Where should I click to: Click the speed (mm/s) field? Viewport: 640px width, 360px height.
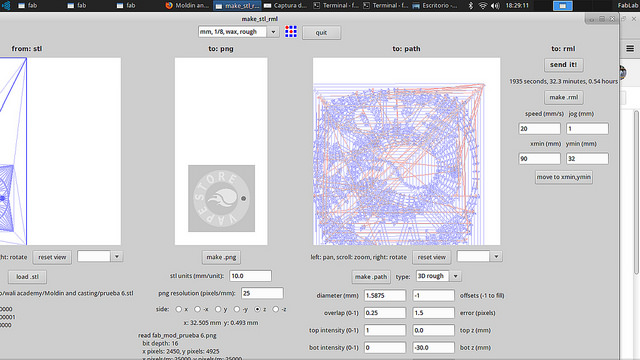(539, 129)
